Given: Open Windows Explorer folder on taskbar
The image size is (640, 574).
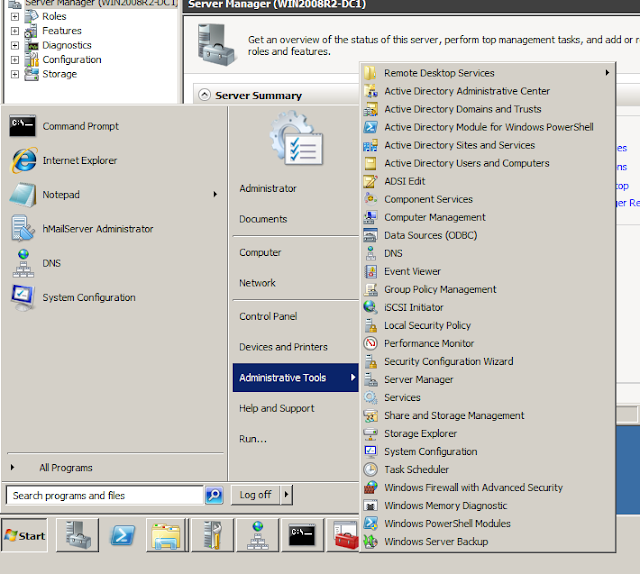Looking at the screenshot, I should (166, 535).
